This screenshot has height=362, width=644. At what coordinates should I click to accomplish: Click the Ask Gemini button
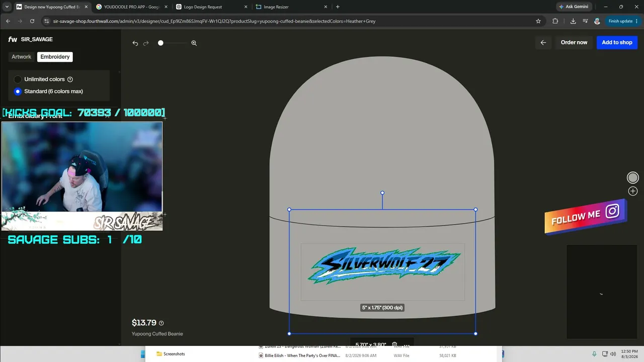tap(573, 7)
